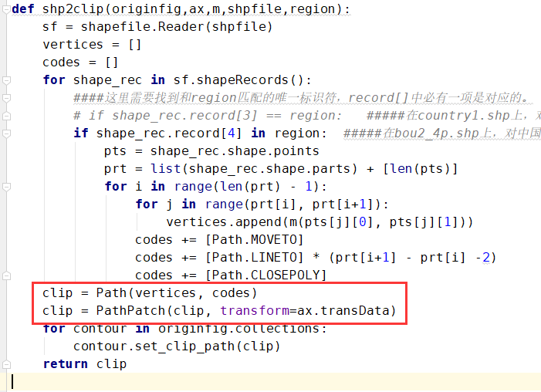Place cursor on the 'vertices = []' line
The width and height of the screenshot is (541, 392).
click(x=92, y=45)
